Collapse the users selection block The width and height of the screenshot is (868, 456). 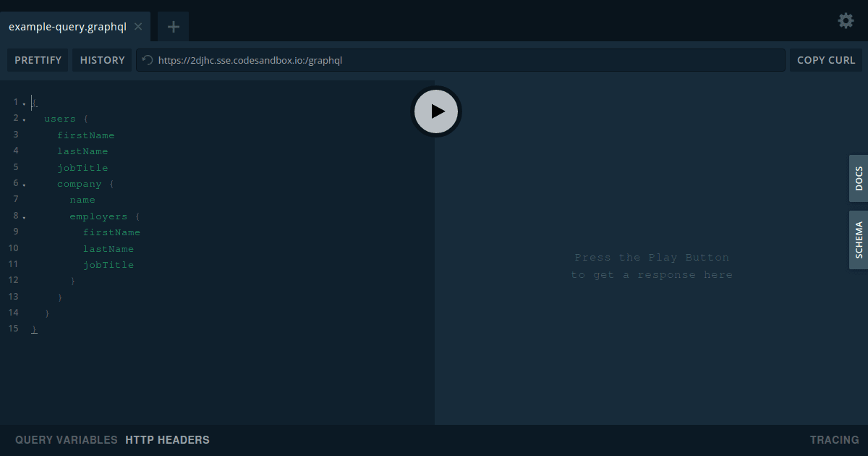(25, 117)
